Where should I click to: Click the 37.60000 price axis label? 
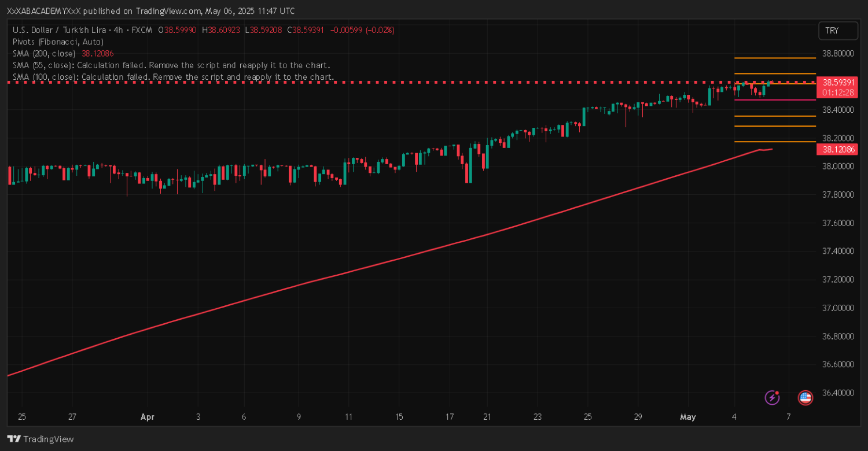pos(837,223)
